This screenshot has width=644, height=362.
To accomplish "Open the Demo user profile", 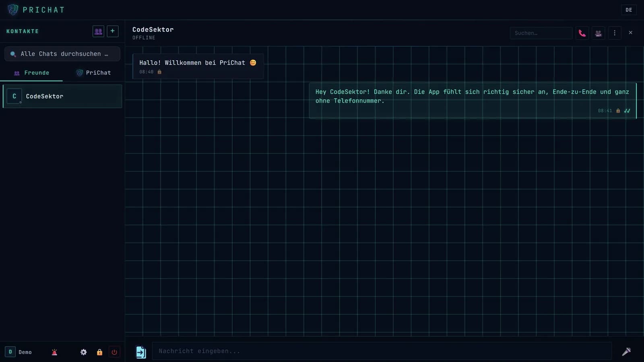I will pos(19,352).
